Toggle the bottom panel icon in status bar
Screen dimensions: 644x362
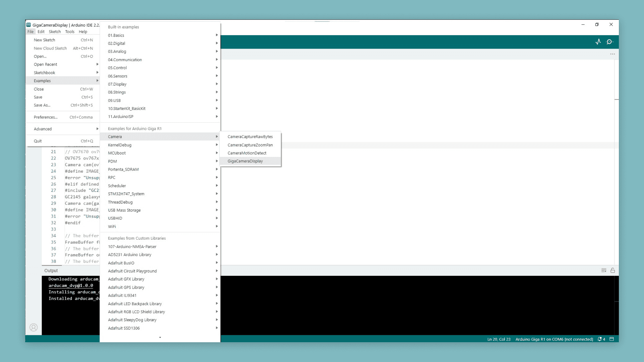pyautogui.click(x=611, y=339)
